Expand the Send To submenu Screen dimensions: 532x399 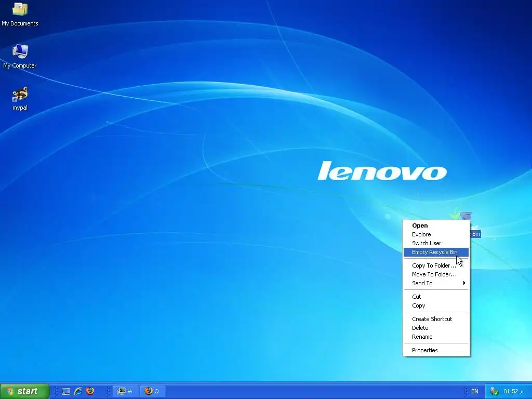click(x=436, y=283)
